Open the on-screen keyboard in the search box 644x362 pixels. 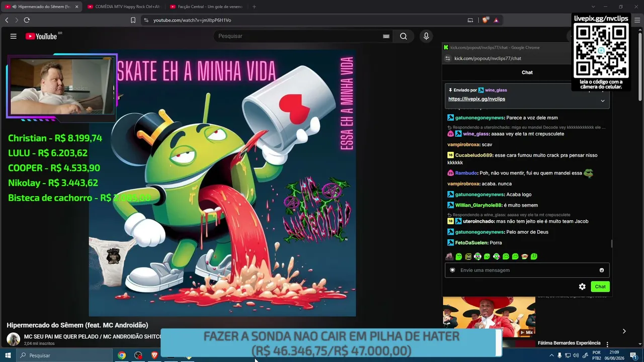[386, 36]
